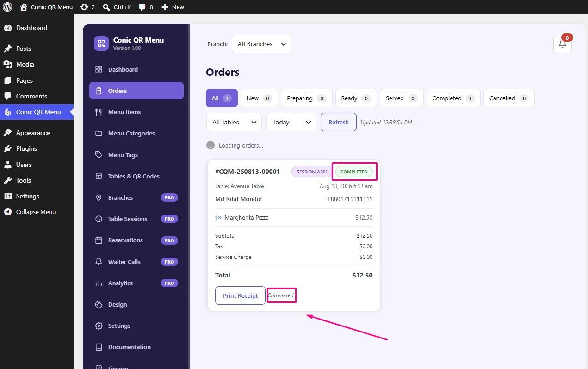
Task: Click order date Aug 13, 2026 6:13 am
Action: (346, 186)
